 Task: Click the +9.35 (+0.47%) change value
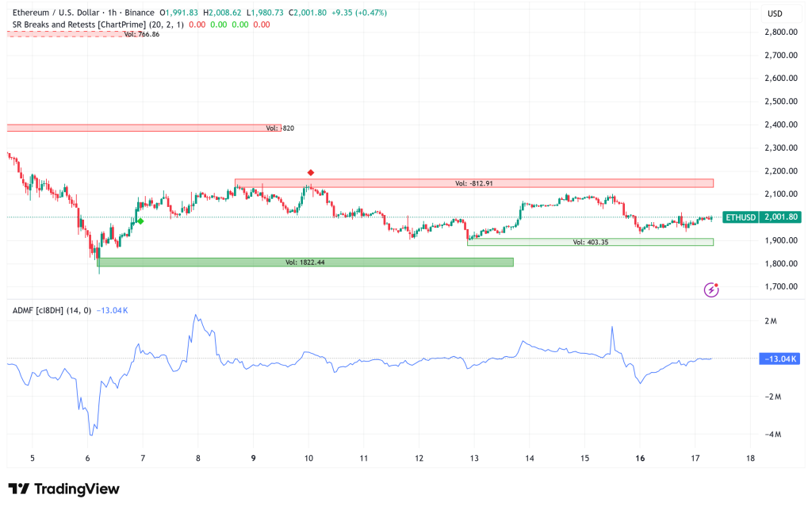coord(359,13)
